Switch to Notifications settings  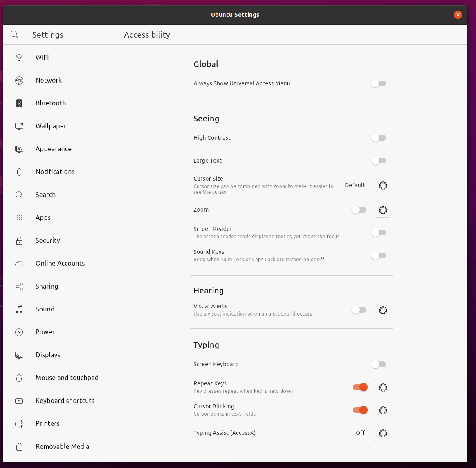click(x=60, y=172)
